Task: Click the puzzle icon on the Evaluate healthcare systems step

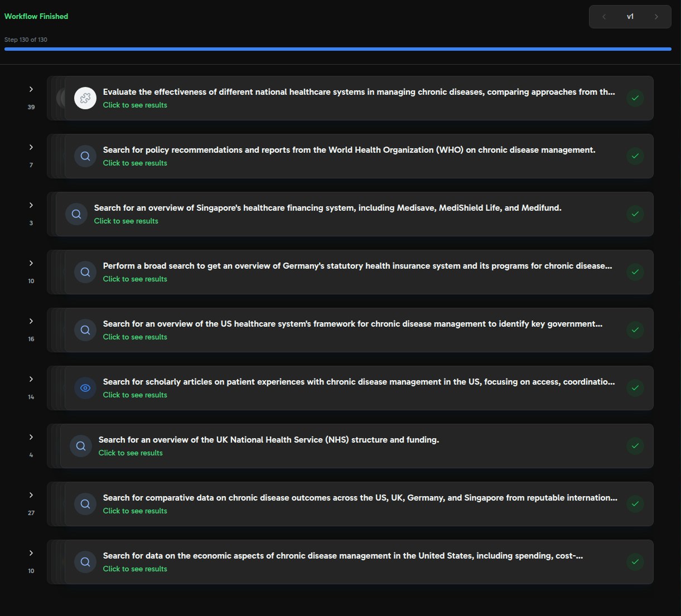Action: (x=85, y=98)
